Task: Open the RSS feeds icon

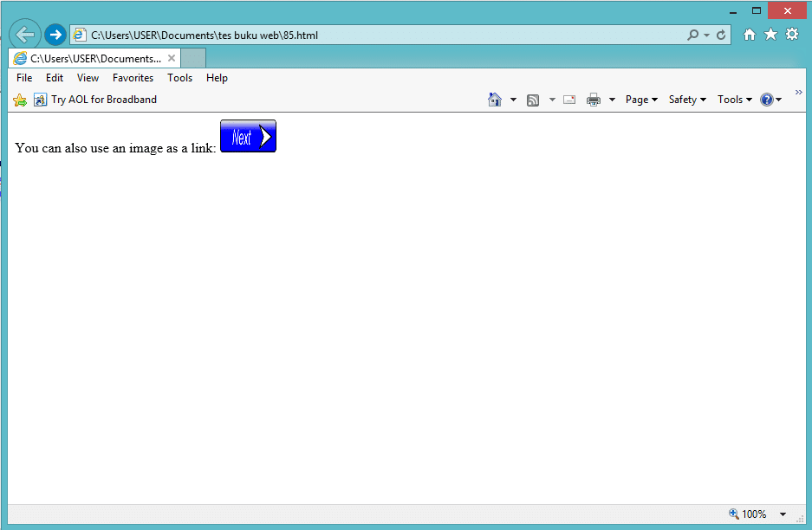Action: (533, 100)
